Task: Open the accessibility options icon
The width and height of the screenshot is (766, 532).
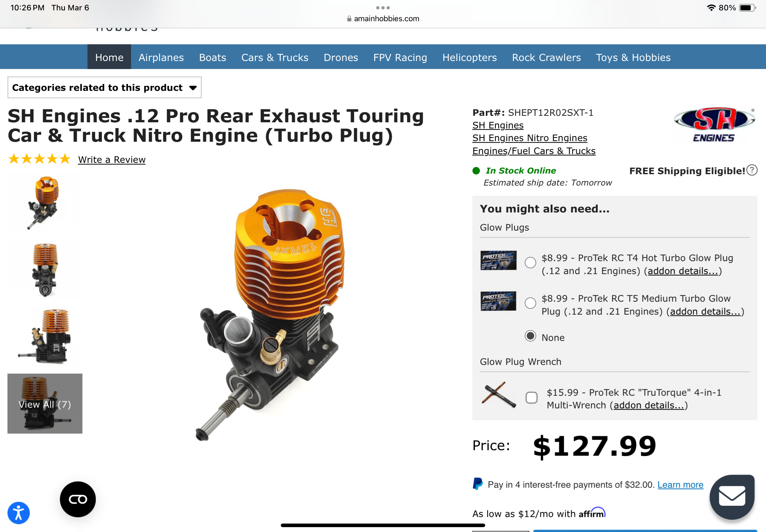Action: tap(19, 513)
